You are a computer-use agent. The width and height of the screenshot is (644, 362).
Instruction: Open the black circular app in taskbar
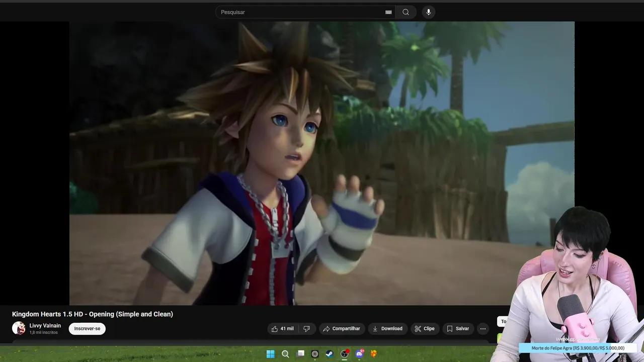pos(315,354)
